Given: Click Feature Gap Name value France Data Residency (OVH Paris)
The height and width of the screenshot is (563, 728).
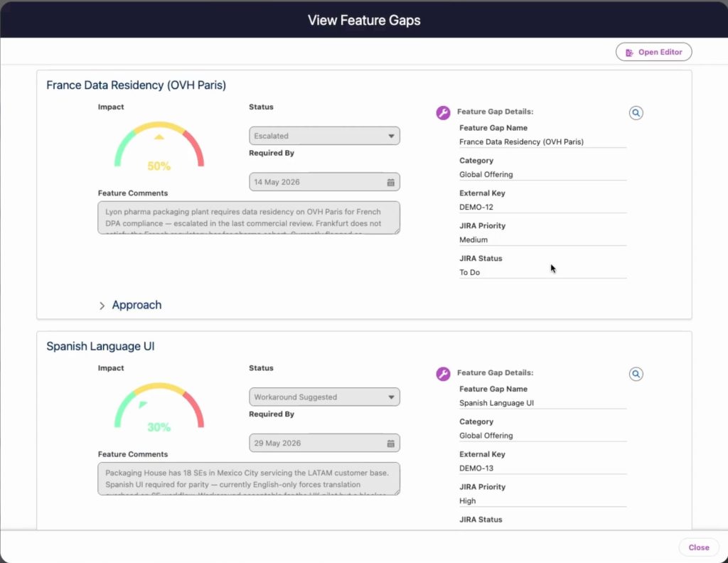Looking at the screenshot, I should 521,142.
